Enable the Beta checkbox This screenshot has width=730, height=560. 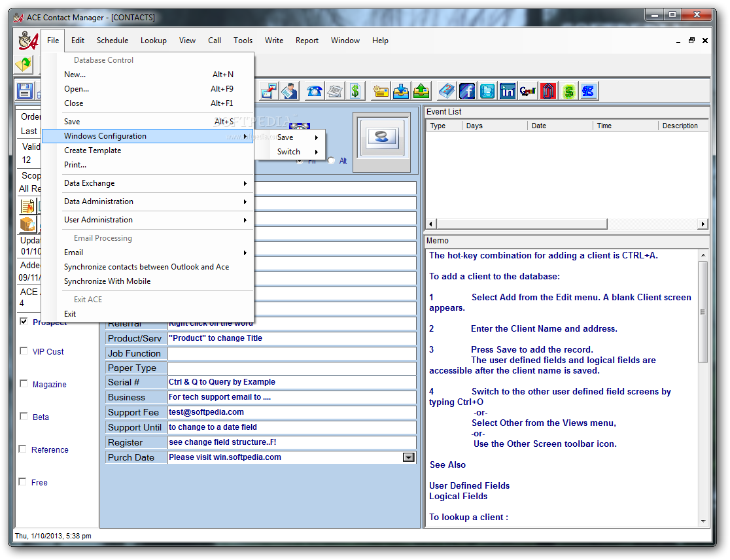pos(24,416)
